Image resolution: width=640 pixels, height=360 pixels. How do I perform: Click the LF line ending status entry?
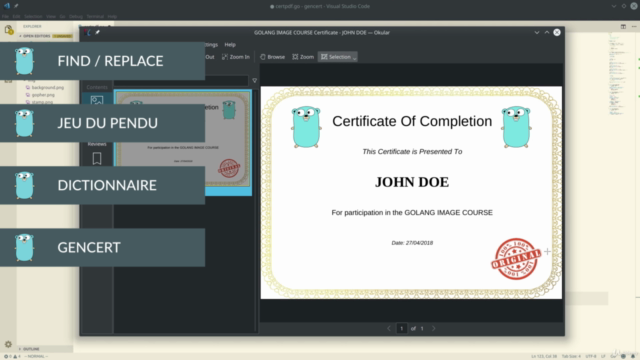click(603, 356)
